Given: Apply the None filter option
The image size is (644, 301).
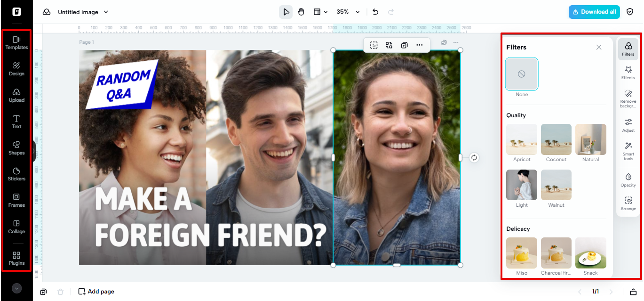Looking at the screenshot, I should point(522,74).
